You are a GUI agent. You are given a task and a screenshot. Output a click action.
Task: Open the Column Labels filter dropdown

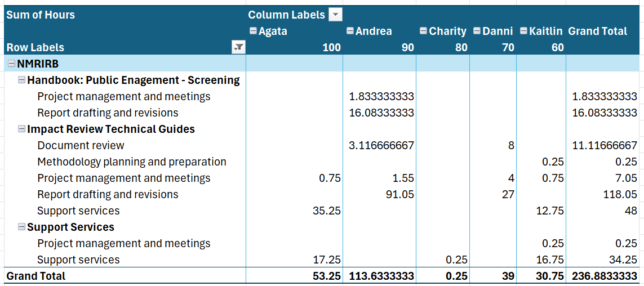coord(336,15)
